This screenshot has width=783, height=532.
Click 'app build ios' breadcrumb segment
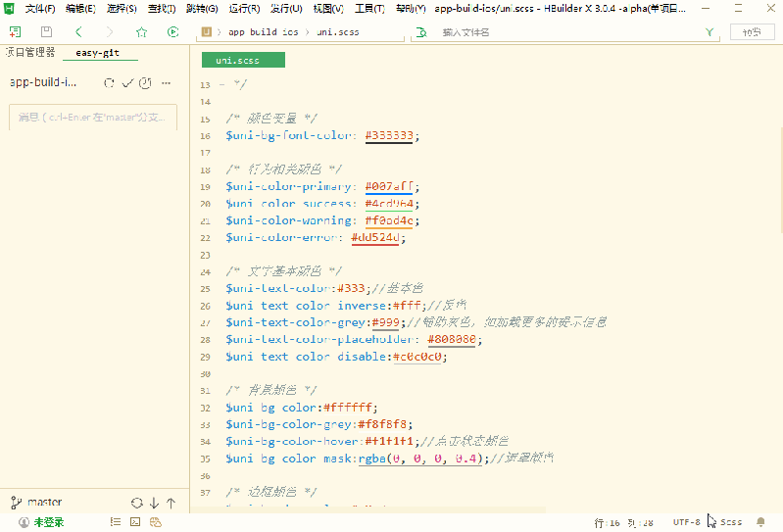264,32
